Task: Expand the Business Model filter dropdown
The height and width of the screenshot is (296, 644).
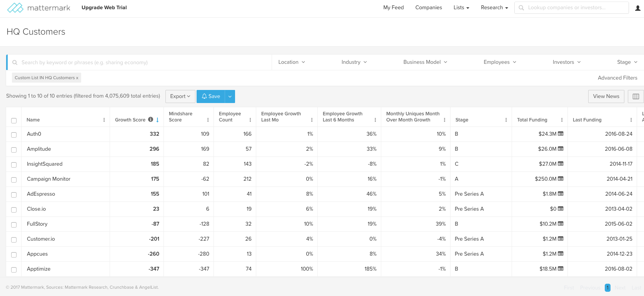Action: [x=425, y=62]
